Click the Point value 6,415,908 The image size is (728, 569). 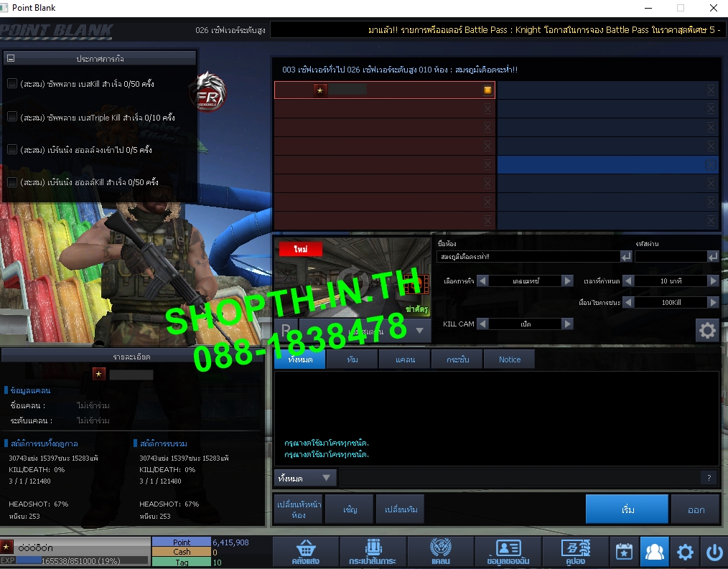(x=230, y=542)
